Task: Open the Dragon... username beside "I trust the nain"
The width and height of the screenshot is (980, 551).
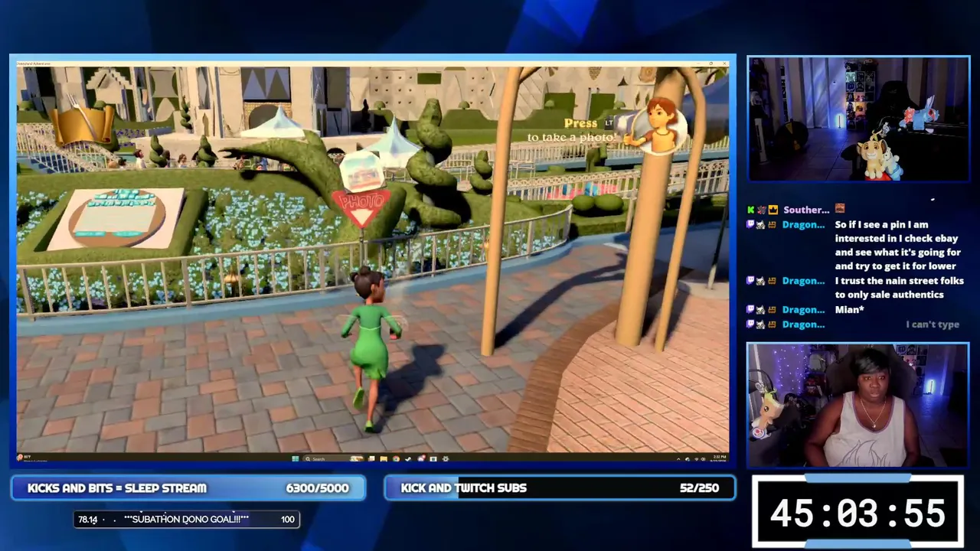Action: pyautogui.click(x=803, y=281)
